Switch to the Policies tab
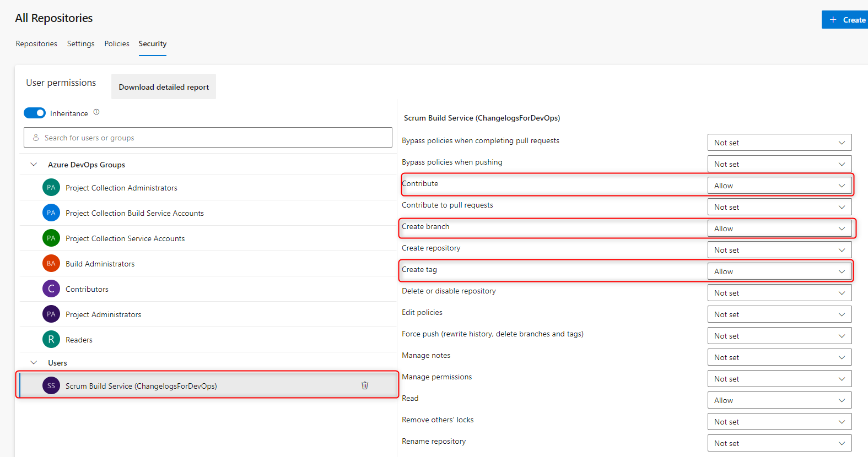 [117, 43]
